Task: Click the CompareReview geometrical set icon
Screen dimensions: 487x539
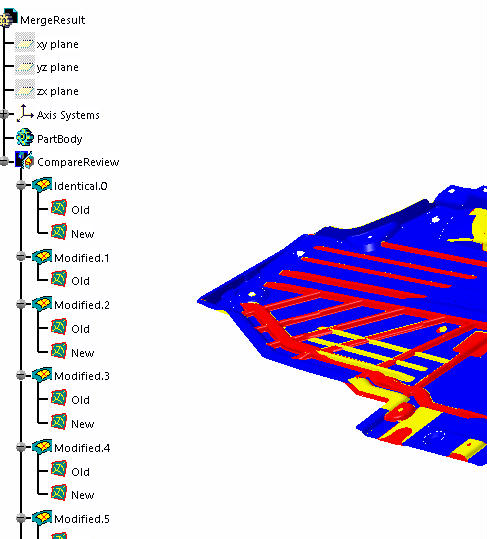Action: (x=24, y=161)
